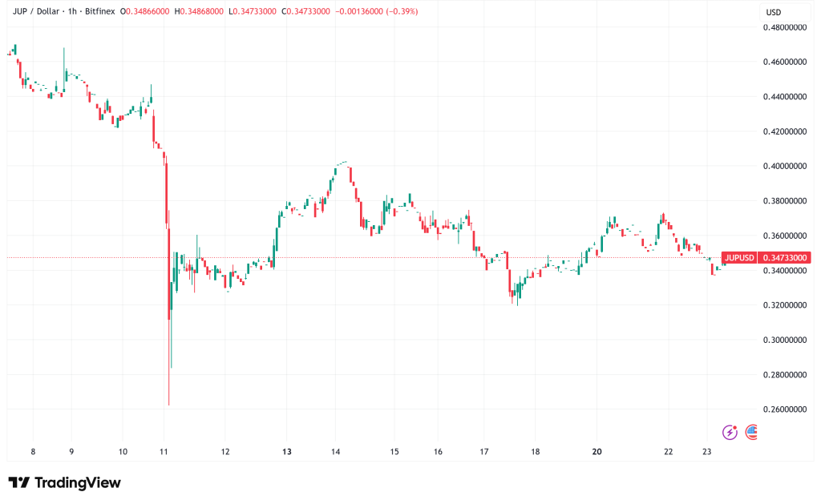
Task: Click the 0.40000000 price axis label
Action: 783,167
